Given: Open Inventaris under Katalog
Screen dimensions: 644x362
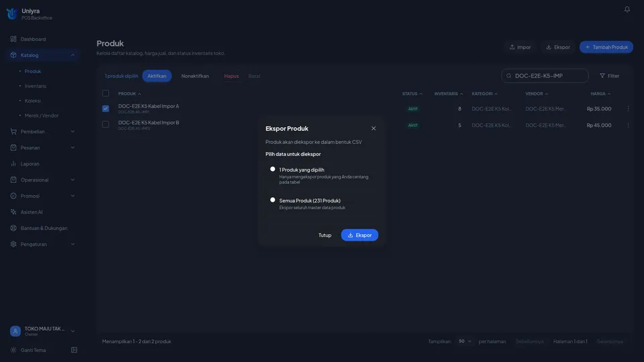Looking at the screenshot, I should 36,86.
